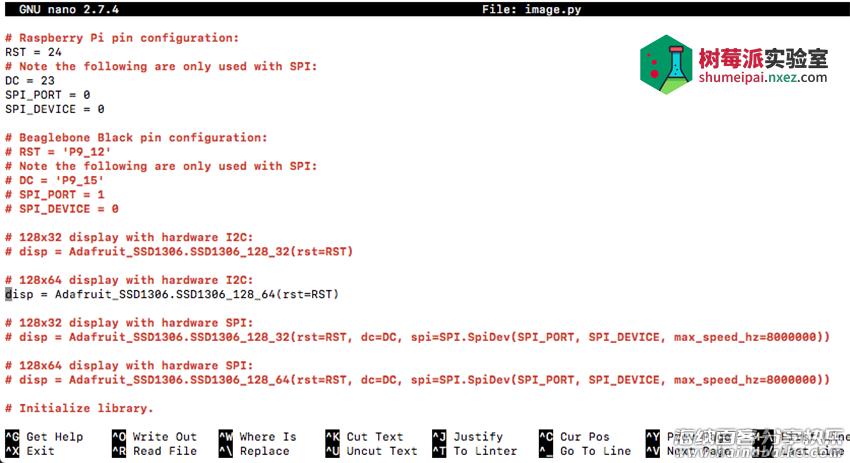This screenshot has width=850, height=463.
Task: Open the shumeipai.nxez.com link
Action: pyautogui.click(x=763, y=78)
